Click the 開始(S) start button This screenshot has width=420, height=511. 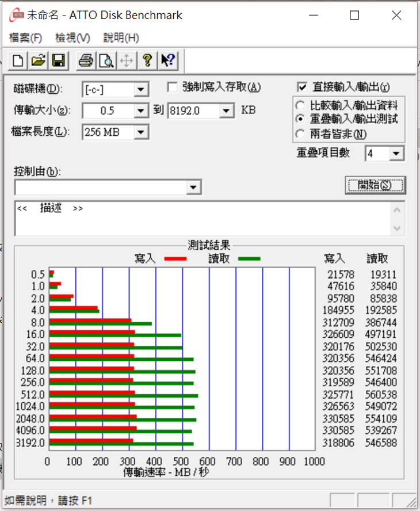[x=375, y=185]
